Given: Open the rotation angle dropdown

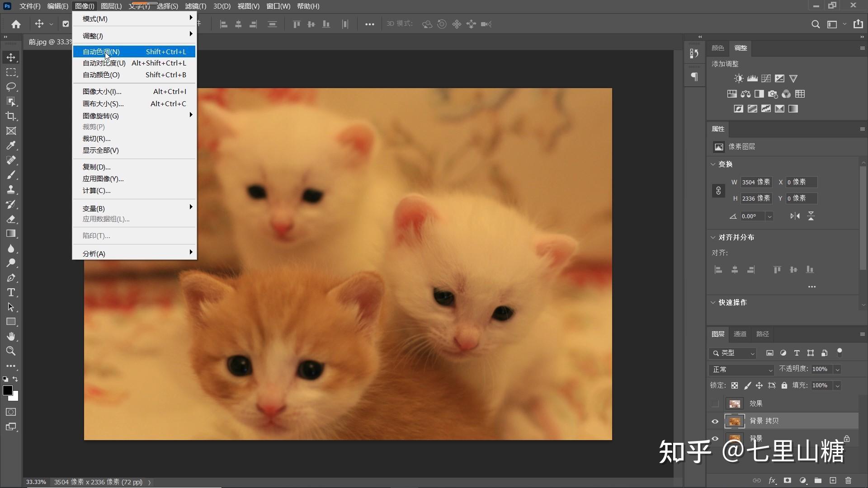Looking at the screenshot, I should [769, 216].
